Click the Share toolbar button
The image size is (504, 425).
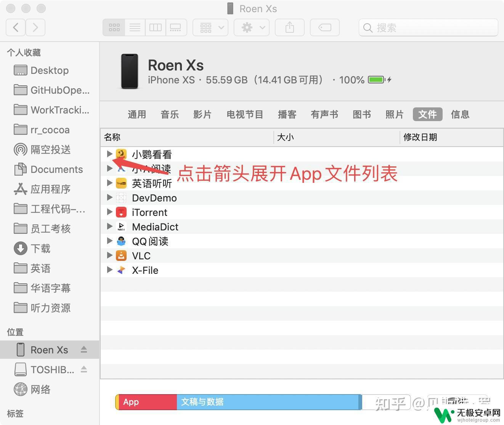pyautogui.click(x=290, y=27)
